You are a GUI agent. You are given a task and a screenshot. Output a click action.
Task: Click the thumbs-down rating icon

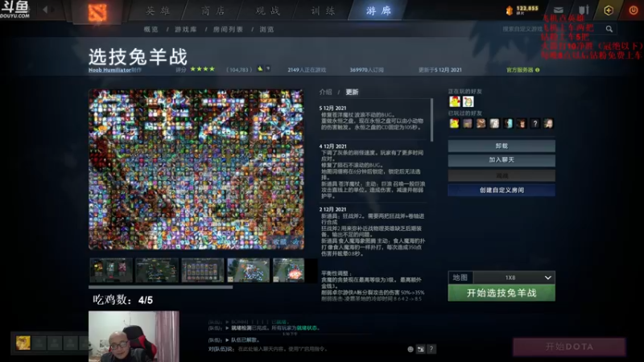point(268,69)
